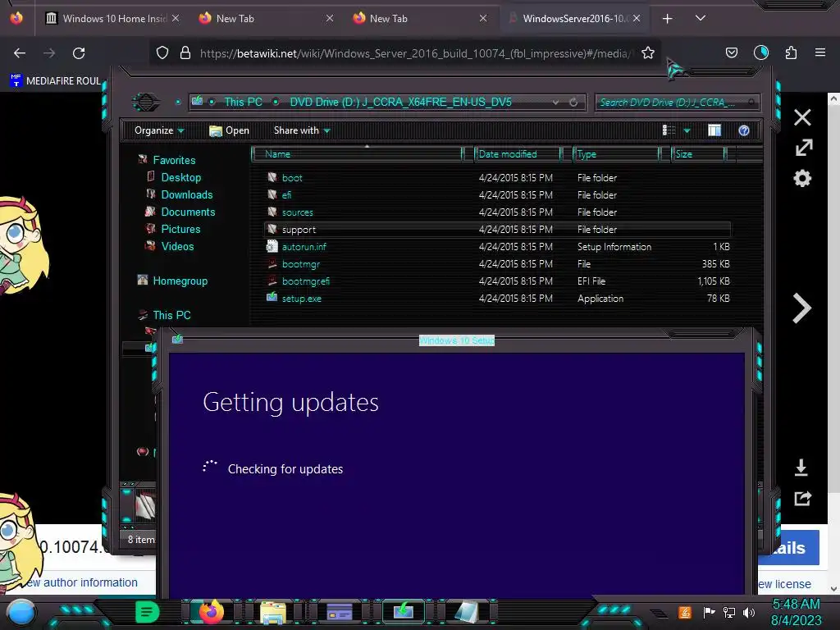Screen dimensions: 840x630
Task: Open the Action Center flag icon
Action: [709, 612]
